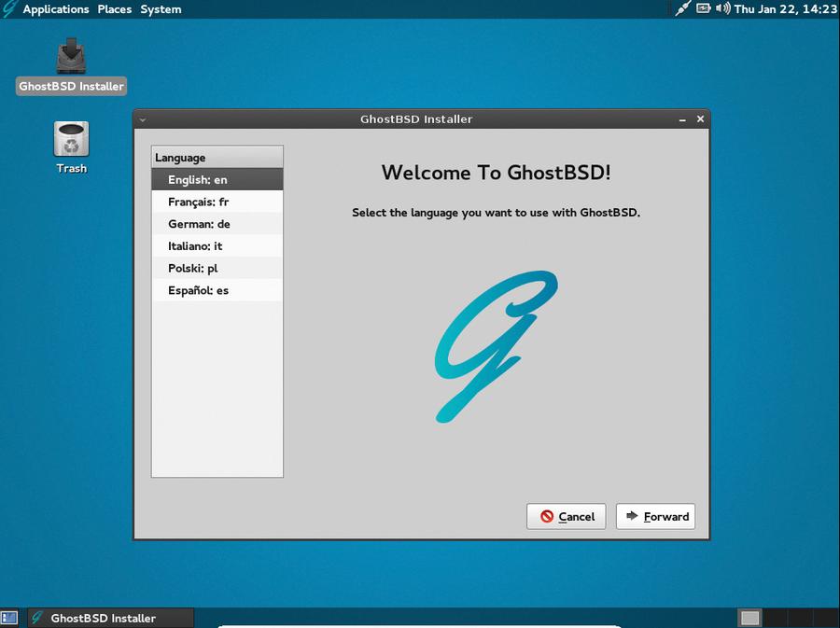This screenshot has height=628, width=840.
Task: Open the clock showing Thu Jan 22
Action: (785, 9)
